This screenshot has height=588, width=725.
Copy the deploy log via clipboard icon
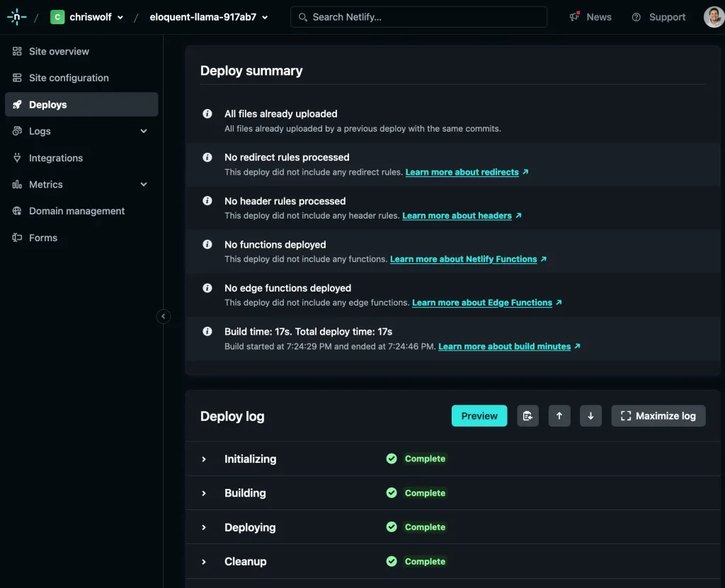click(527, 415)
